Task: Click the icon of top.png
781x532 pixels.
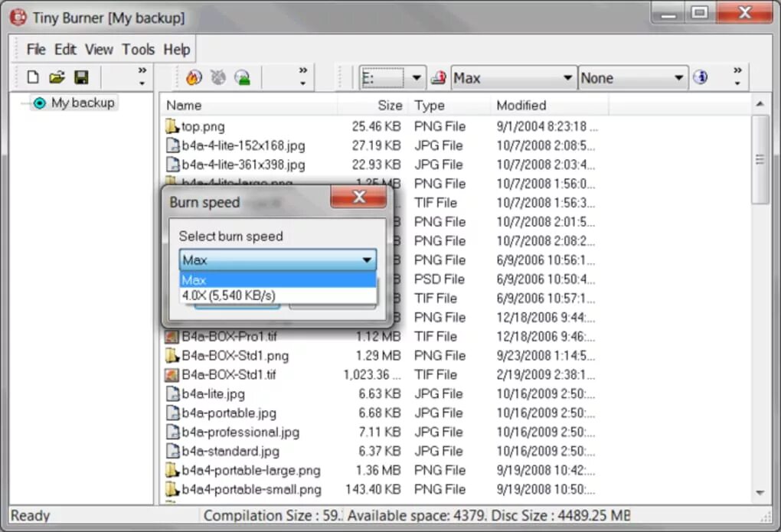Action: pyautogui.click(x=172, y=126)
